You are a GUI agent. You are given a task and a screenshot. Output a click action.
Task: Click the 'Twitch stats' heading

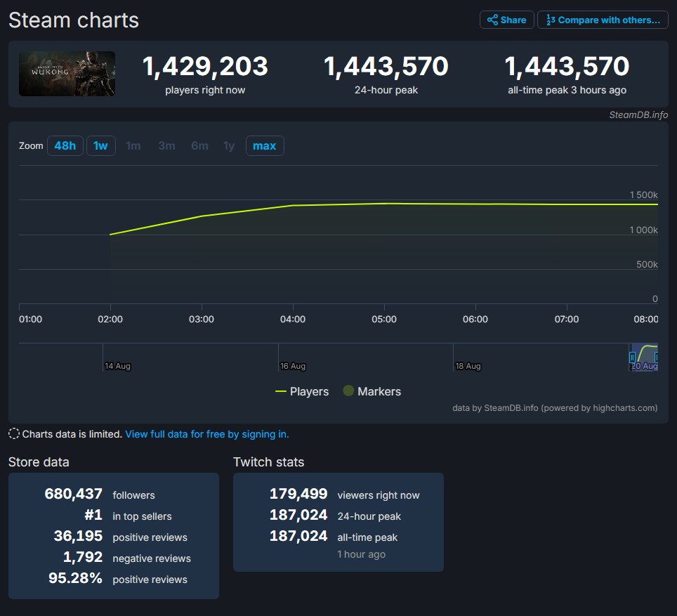[268, 461]
